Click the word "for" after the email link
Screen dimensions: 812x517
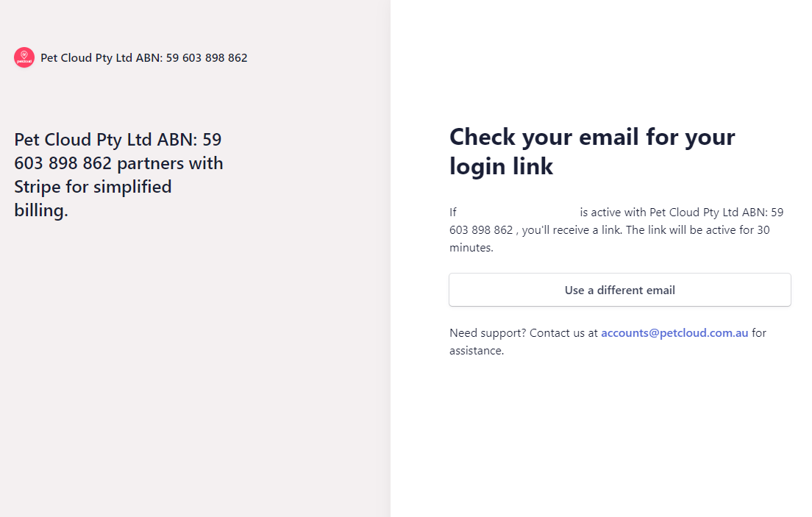point(759,333)
